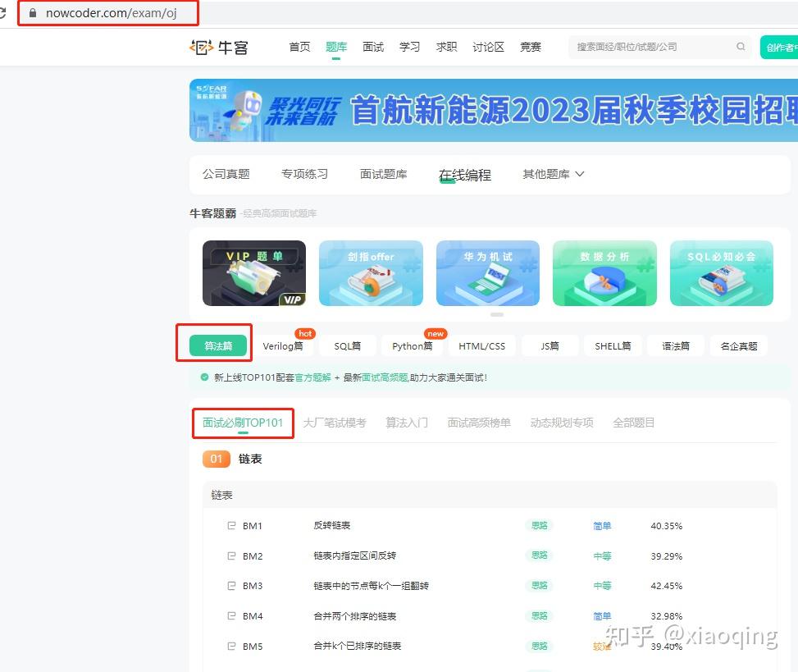Screen dimensions: 798x672
Task: Go to 首页 in top navigation
Action: click(299, 47)
